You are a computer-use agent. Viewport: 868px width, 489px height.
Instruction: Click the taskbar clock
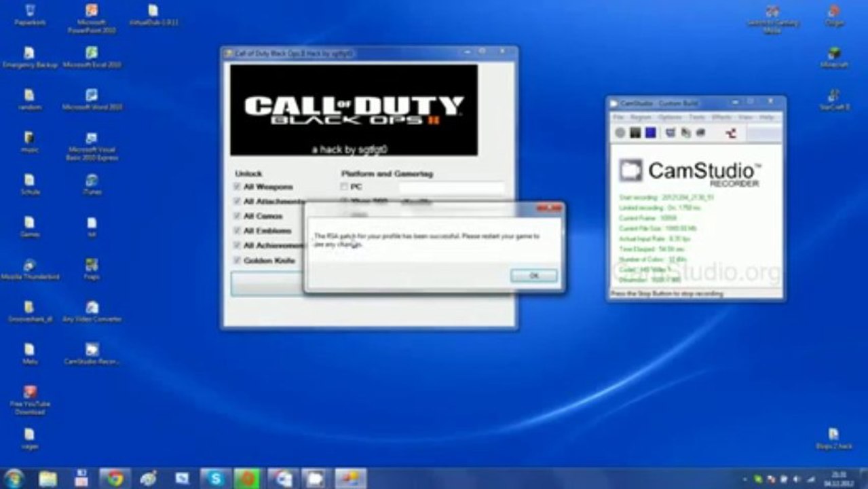point(839,479)
